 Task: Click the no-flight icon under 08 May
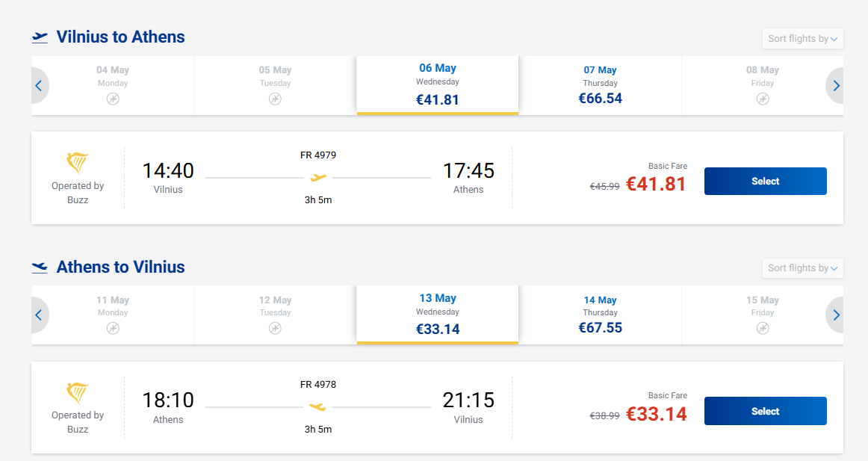point(763,99)
